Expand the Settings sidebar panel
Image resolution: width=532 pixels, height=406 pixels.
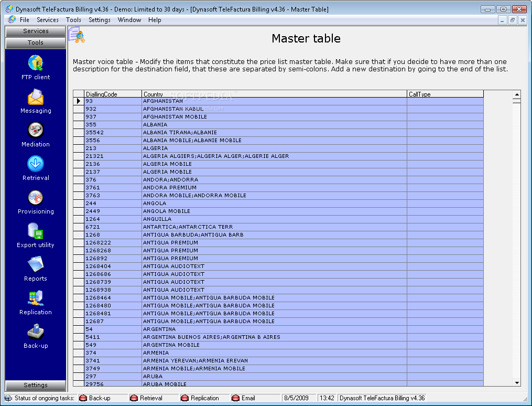pos(36,385)
